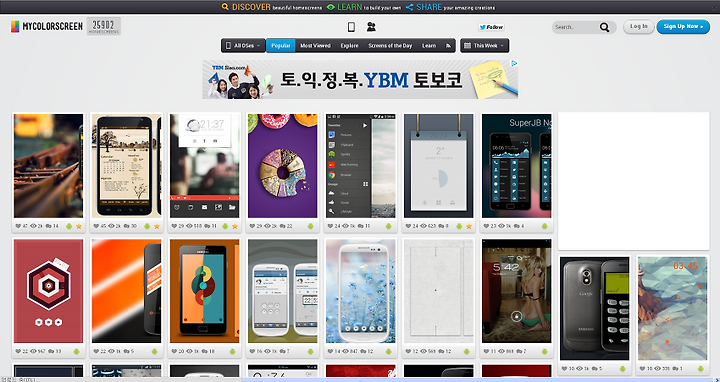Click the DISCOVER link in the top banner
Screen dimensions: 720x382
tap(251, 7)
